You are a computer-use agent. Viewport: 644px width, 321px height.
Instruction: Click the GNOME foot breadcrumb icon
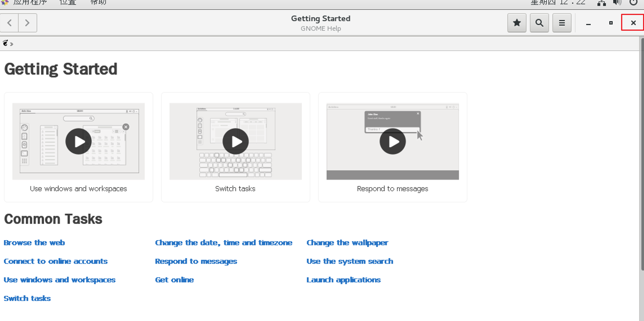pyautogui.click(x=6, y=44)
